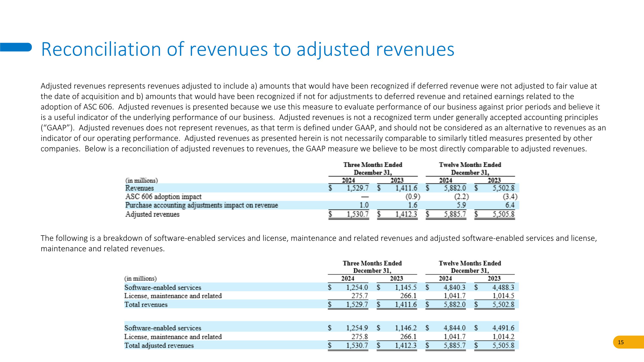Click the sentence 'The following is a breakdown'
The width and height of the screenshot is (644, 362).
point(319,243)
